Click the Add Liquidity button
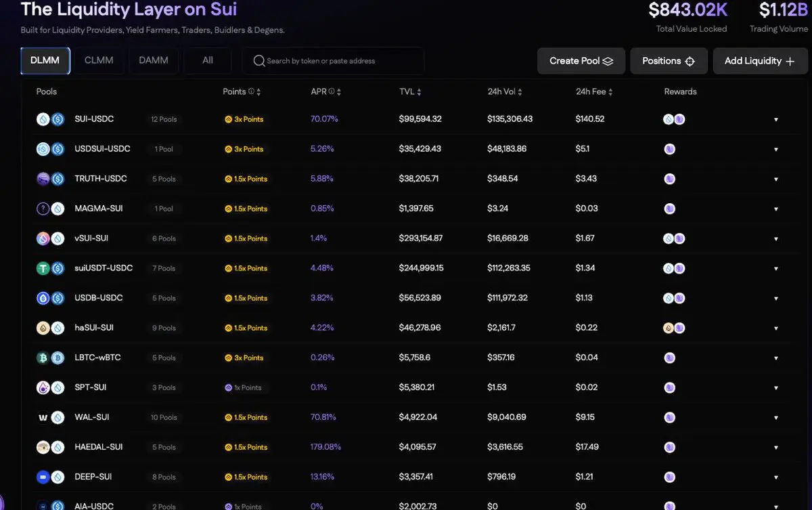This screenshot has height=510, width=812. click(760, 61)
